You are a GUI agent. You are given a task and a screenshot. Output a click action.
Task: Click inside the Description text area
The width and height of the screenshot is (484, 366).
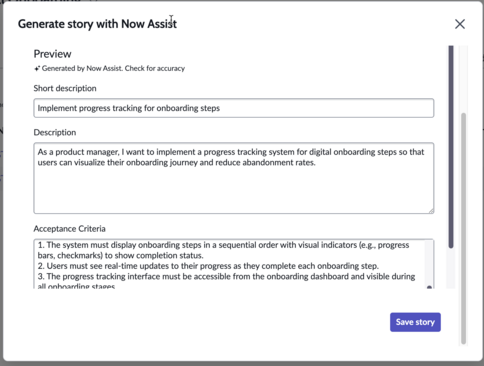coord(234,178)
